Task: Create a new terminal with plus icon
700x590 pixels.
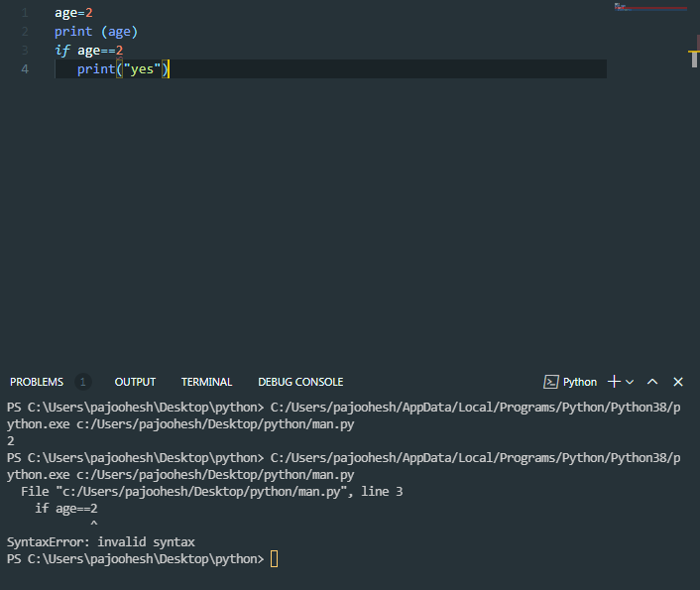Action: point(614,382)
